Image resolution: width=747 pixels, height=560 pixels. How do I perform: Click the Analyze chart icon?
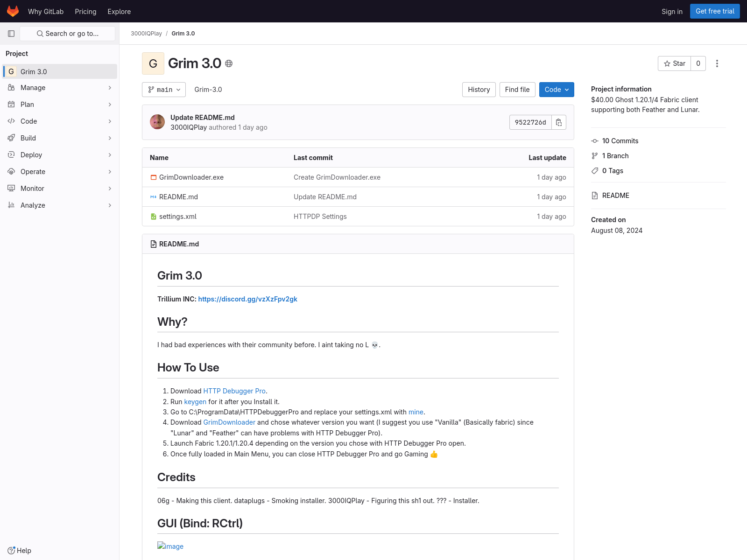click(11, 205)
